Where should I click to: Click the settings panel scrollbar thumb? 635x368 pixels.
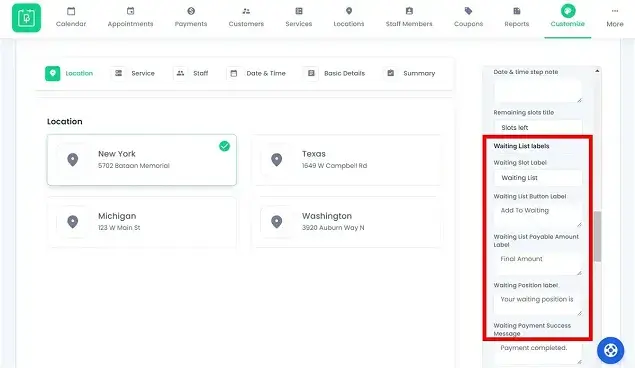pos(597,236)
